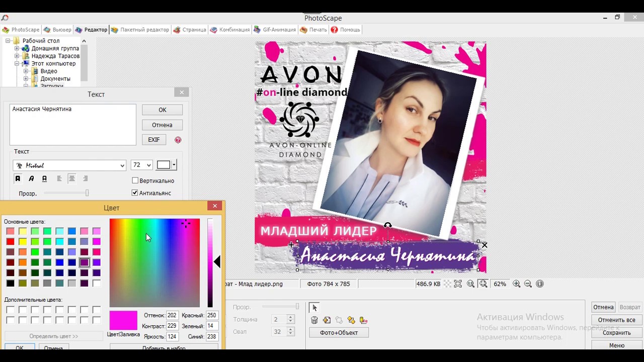Uncheck the Антиальянс checkbox
644x362 pixels.
[135, 193]
